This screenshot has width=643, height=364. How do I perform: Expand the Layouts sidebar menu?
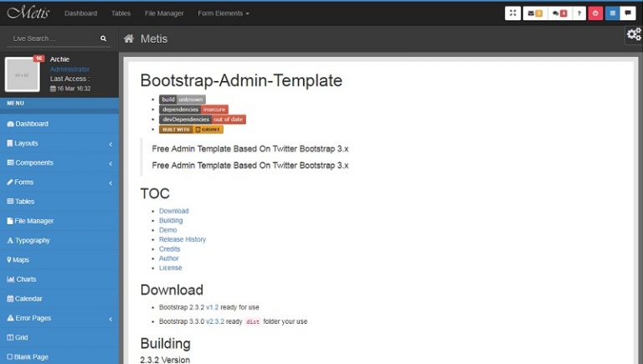[59, 143]
